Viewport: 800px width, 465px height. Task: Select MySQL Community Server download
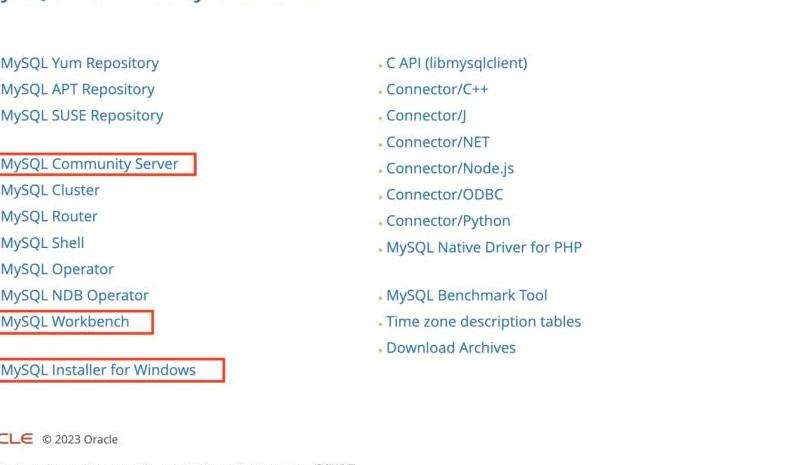coord(90,164)
